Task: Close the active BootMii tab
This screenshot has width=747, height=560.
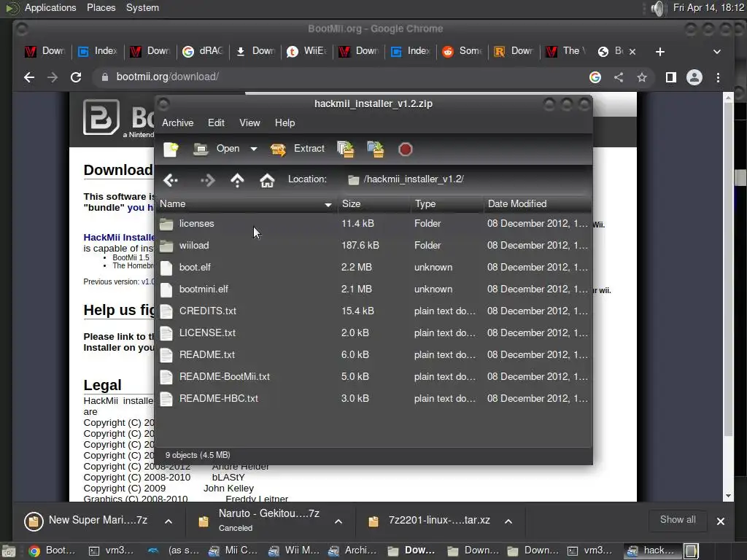Action: [x=632, y=52]
